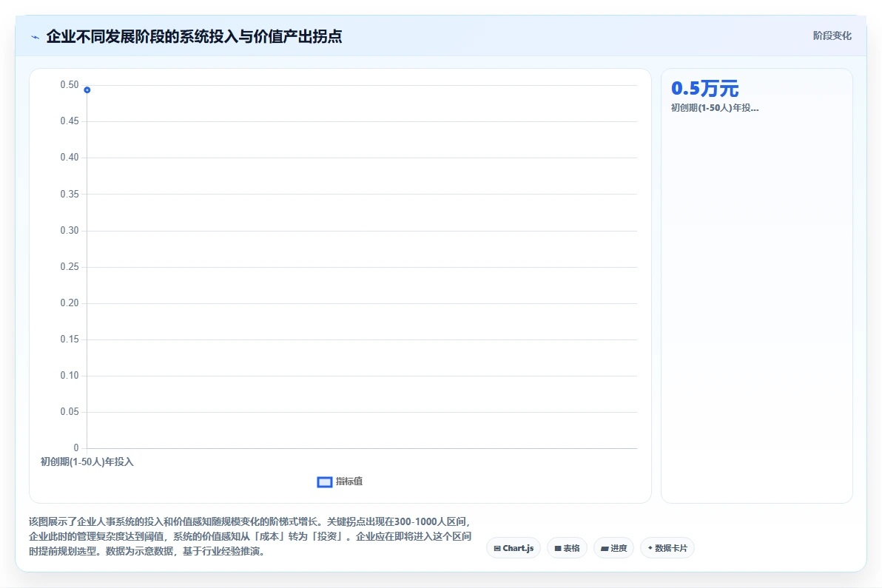Toggle the 指标值 legend item
This screenshot has height=588, width=882.
[x=340, y=481]
